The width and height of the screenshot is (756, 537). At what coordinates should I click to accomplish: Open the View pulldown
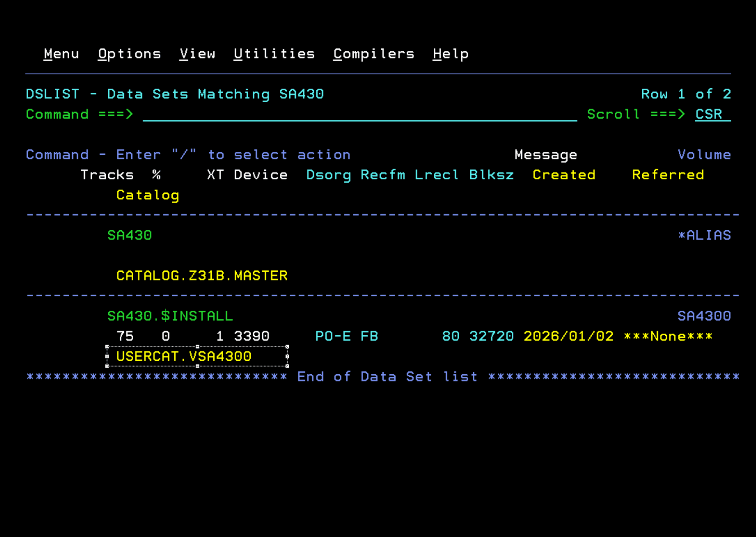(x=197, y=54)
